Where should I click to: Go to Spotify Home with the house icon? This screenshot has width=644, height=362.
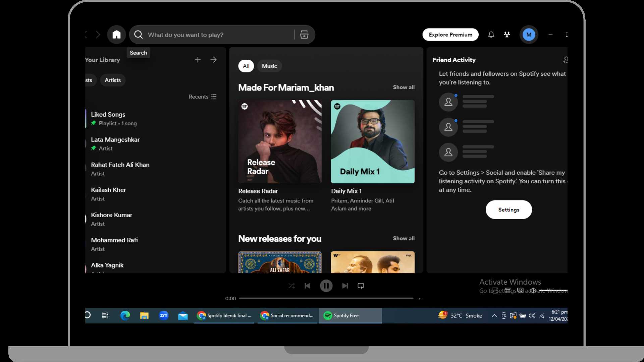[x=116, y=35]
